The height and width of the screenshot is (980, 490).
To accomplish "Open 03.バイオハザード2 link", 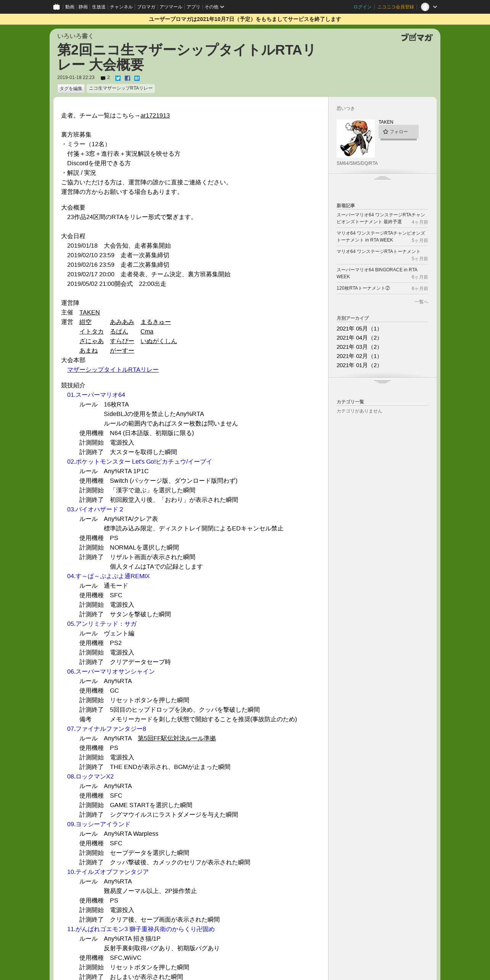I will pos(95,509).
